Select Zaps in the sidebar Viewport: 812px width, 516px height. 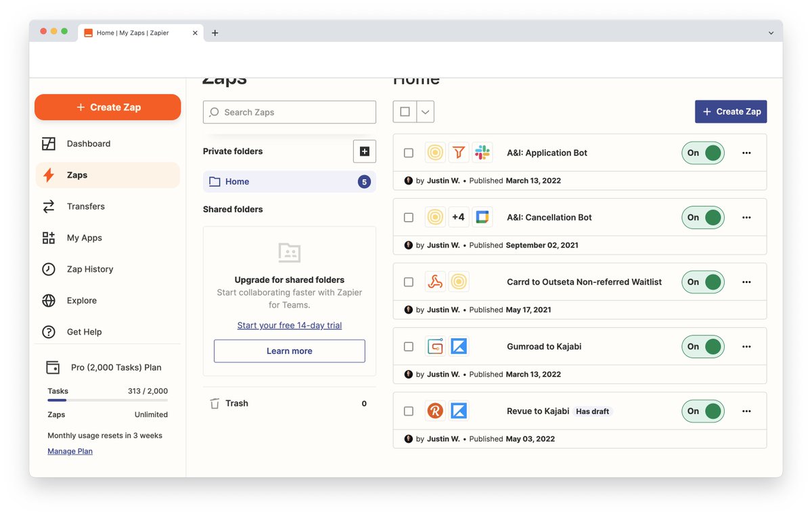tap(108, 175)
